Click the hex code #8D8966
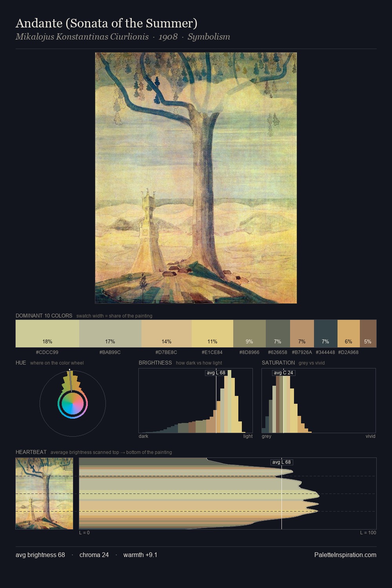392x588 pixels. pos(249,352)
